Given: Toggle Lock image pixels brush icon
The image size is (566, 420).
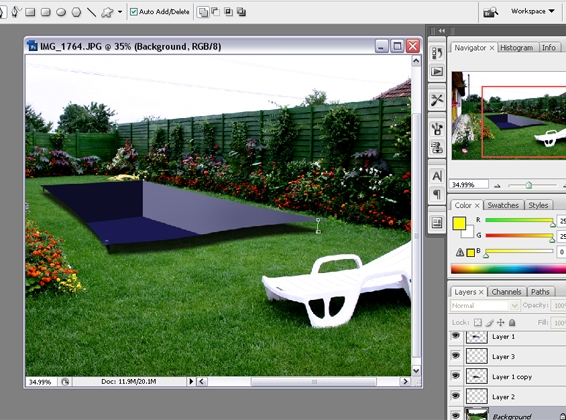Looking at the screenshot, I should click(489, 322).
